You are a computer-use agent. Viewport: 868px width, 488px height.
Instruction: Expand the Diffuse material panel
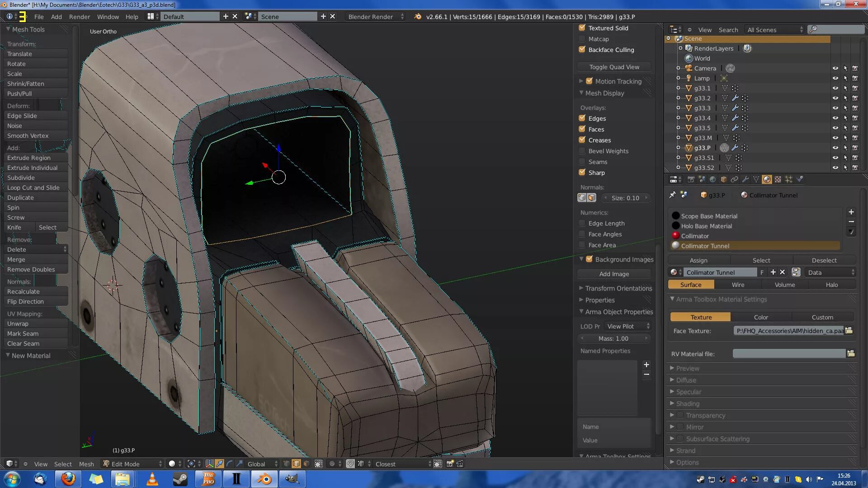coord(686,380)
